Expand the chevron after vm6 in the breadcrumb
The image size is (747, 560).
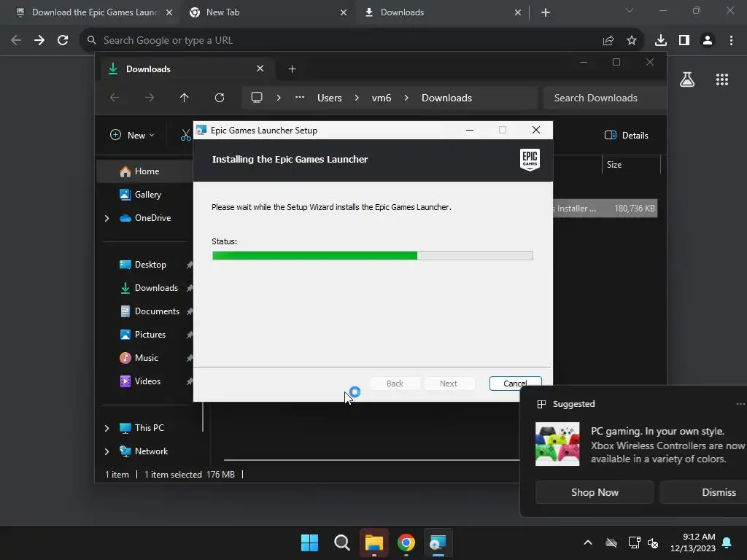pos(406,98)
